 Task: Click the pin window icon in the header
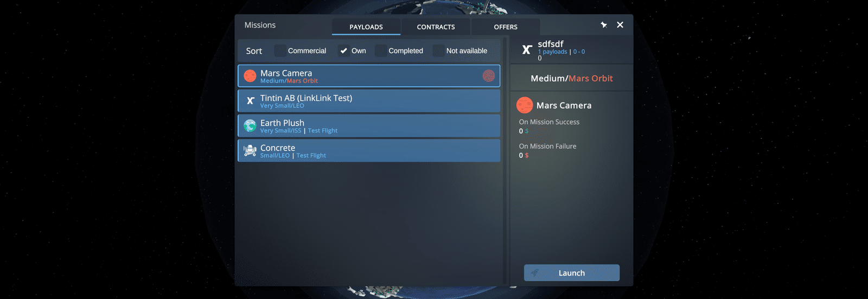click(604, 25)
